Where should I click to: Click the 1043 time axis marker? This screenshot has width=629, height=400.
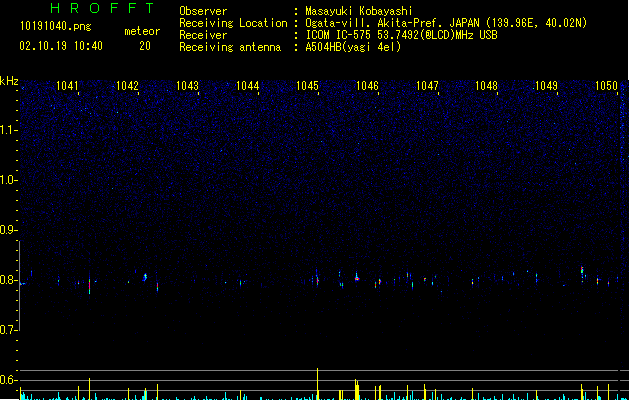pos(187,86)
